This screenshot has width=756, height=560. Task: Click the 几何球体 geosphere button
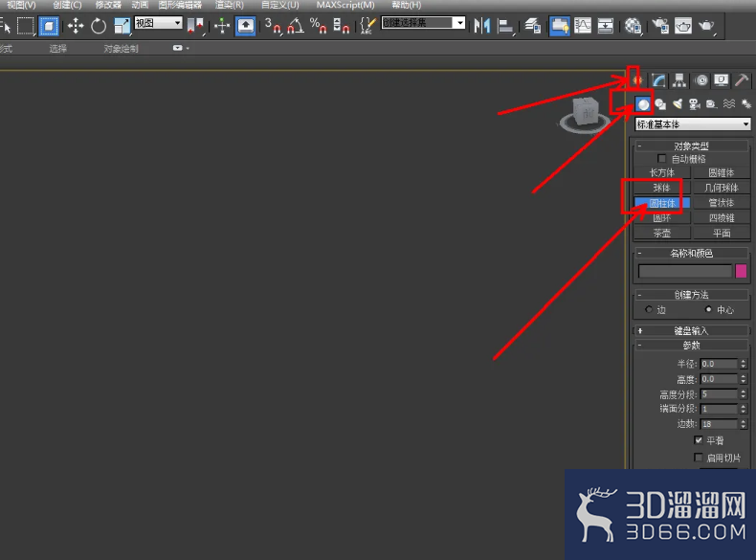pos(722,188)
